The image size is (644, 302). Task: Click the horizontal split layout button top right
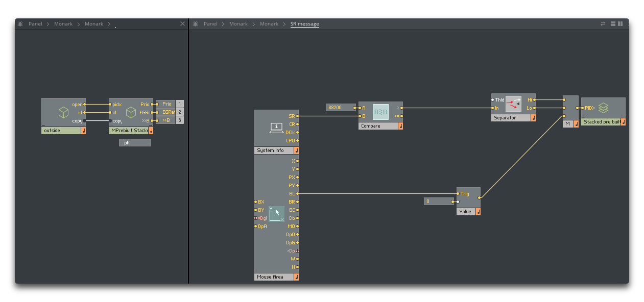click(x=612, y=23)
